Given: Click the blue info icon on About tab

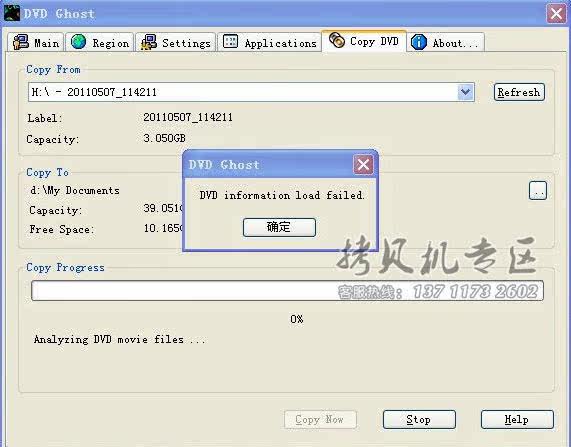Looking at the screenshot, I should click(x=419, y=42).
